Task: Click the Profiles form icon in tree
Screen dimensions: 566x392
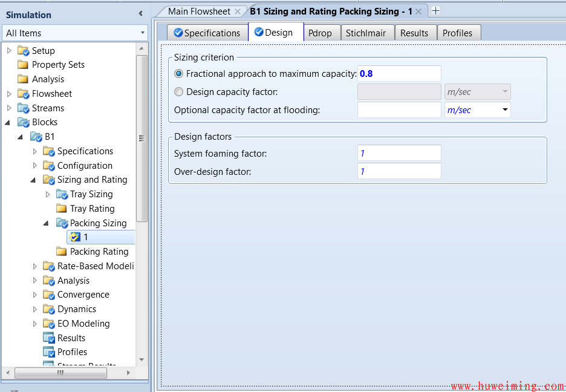Action: pyautogui.click(x=49, y=352)
